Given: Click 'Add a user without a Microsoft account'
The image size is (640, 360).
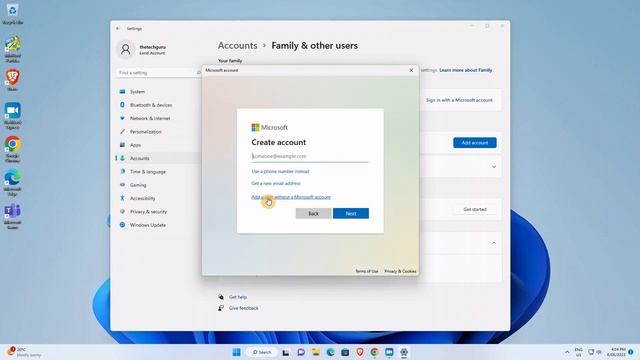Looking at the screenshot, I should [291, 197].
